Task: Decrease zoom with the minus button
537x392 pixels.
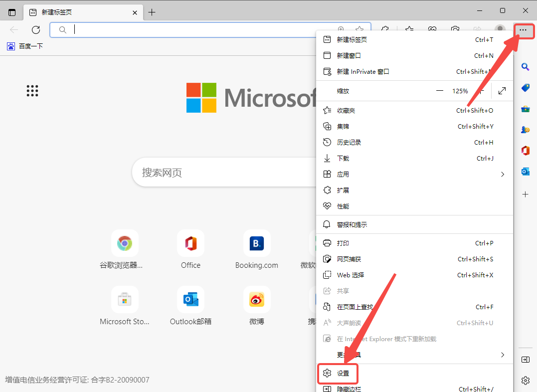Action: coord(439,91)
